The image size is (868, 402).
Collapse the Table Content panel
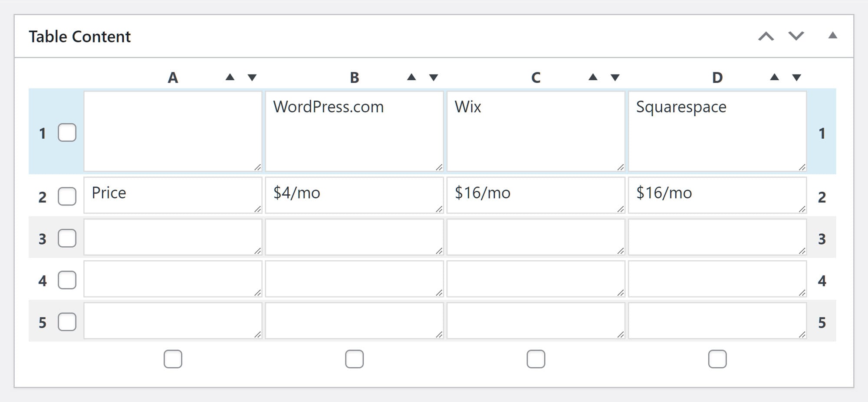click(832, 36)
